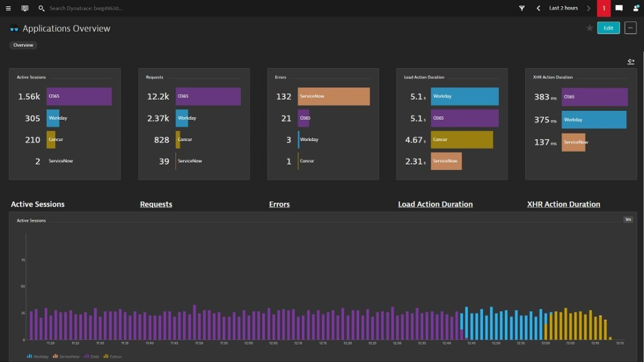Select O365 bar in Active Sessions tile
This screenshot has height=362, width=644.
coord(79,96)
